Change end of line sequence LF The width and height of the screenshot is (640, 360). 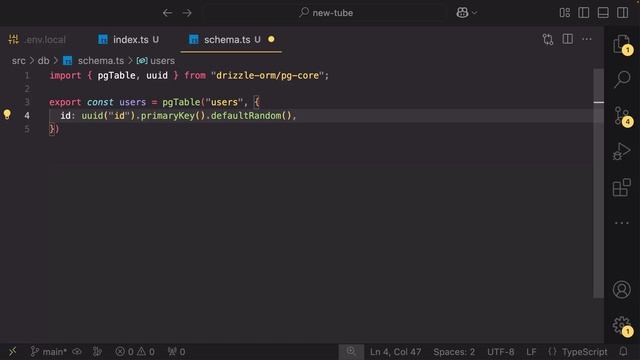point(531,351)
